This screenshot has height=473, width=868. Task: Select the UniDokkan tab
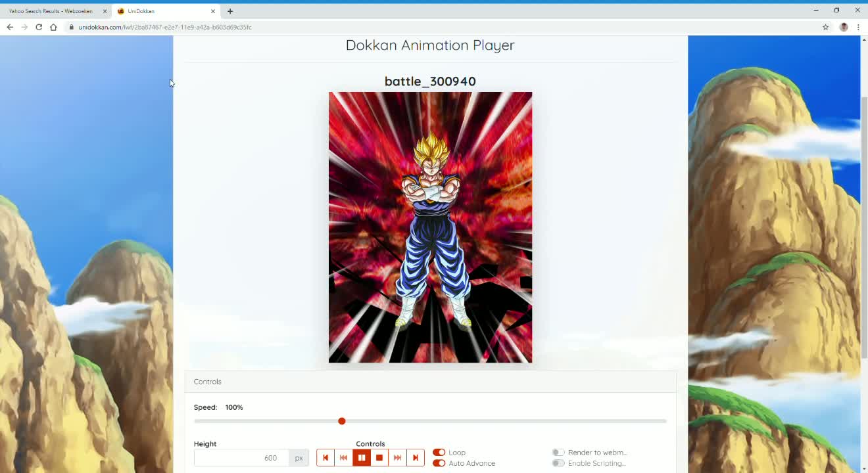164,11
